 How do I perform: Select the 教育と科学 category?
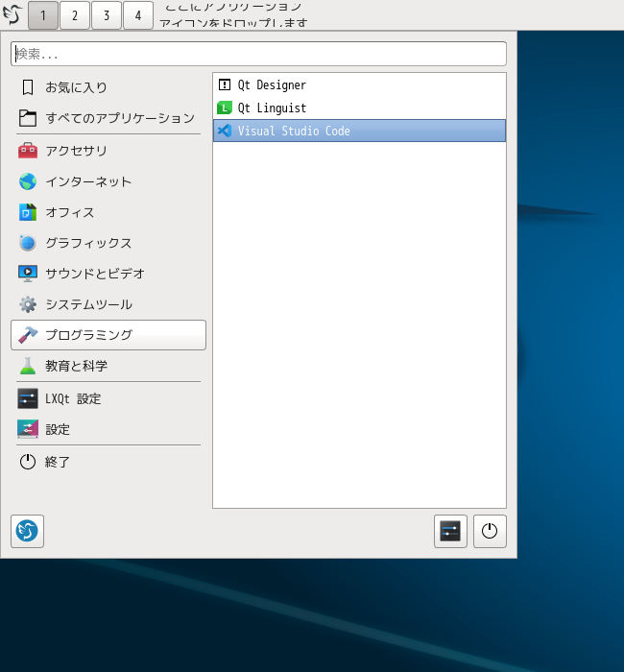108,366
